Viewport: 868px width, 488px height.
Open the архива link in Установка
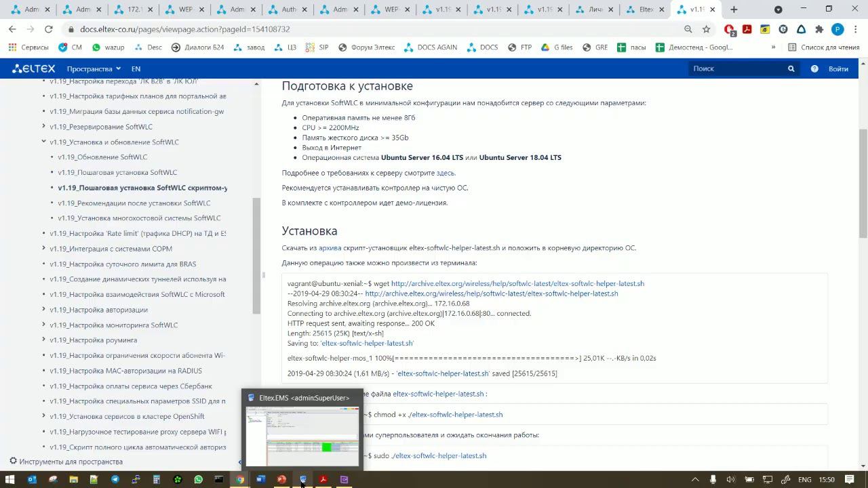(330, 248)
